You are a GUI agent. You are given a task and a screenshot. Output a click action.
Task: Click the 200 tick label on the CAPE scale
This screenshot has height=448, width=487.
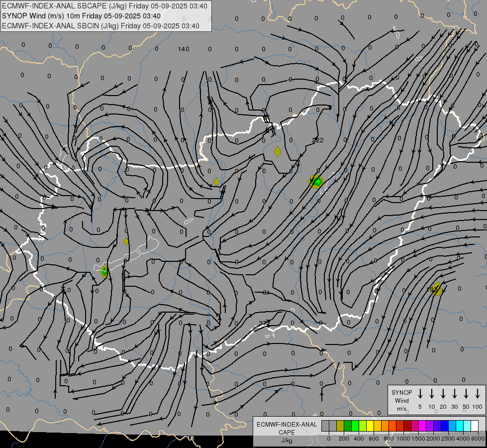click(344, 439)
